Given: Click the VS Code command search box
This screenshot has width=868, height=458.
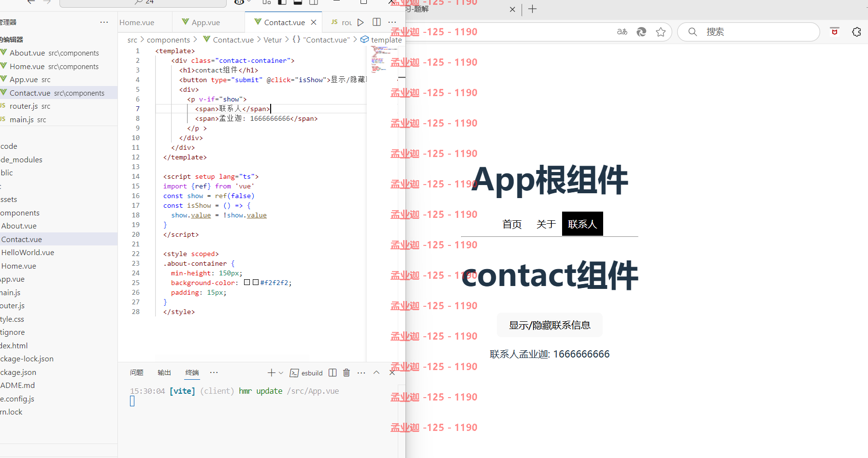Looking at the screenshot, I should [x=143, y=3].
